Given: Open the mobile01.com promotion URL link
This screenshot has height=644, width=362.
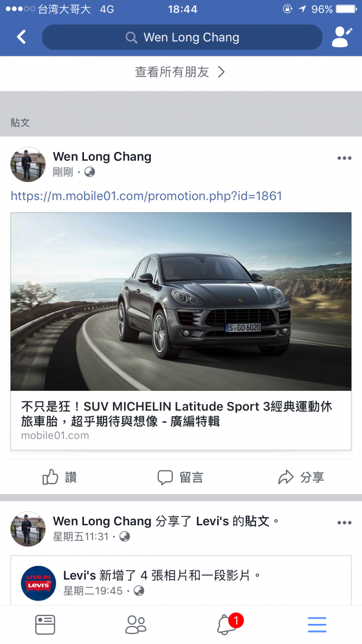Looking at the screenshot, I should pos(146,196).
